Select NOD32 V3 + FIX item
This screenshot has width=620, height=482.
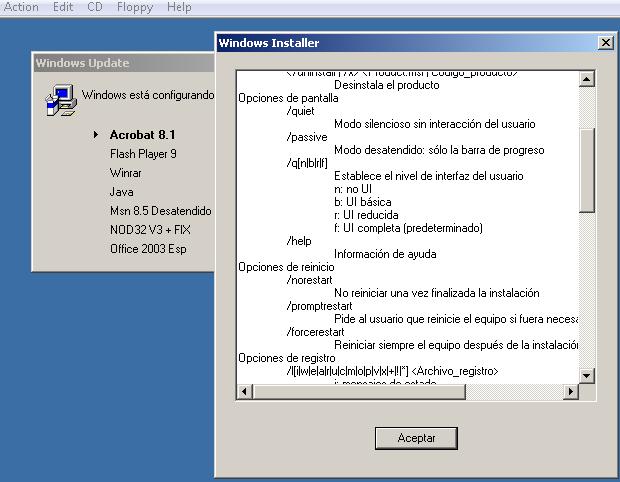point(150,230)
